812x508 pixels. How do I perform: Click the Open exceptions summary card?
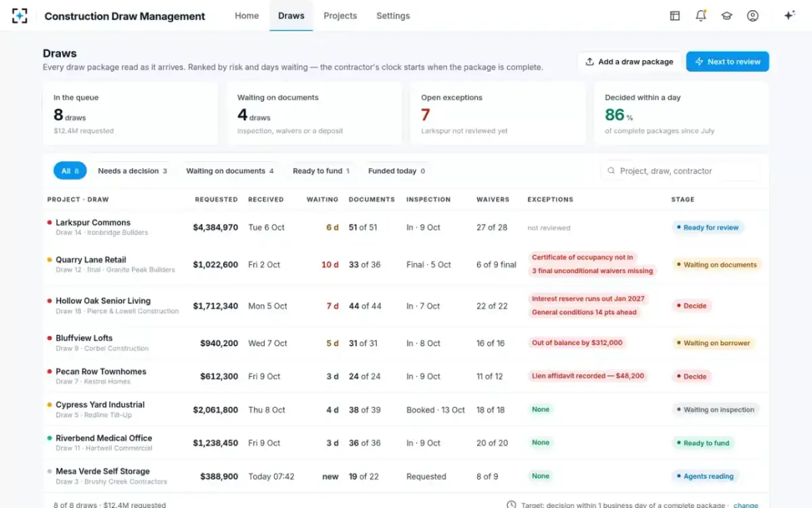point(497,113)
